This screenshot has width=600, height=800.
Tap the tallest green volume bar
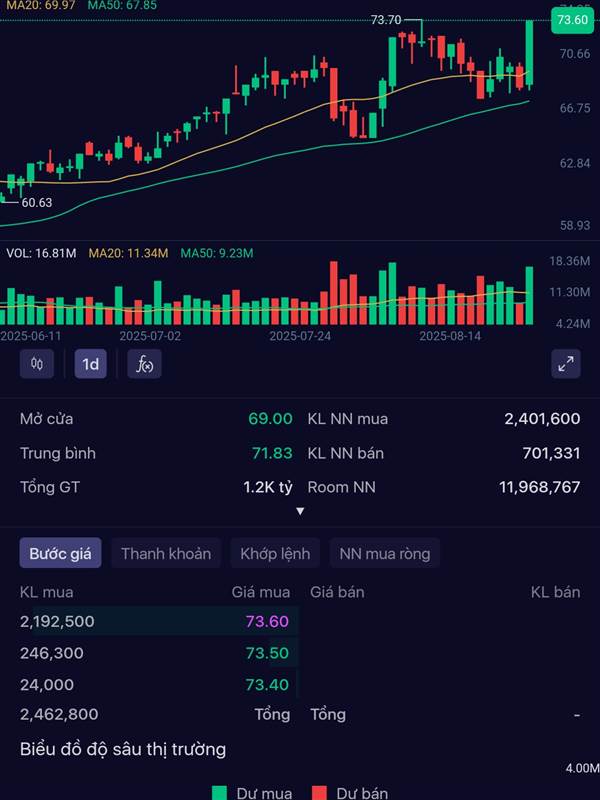click(529, 296)
